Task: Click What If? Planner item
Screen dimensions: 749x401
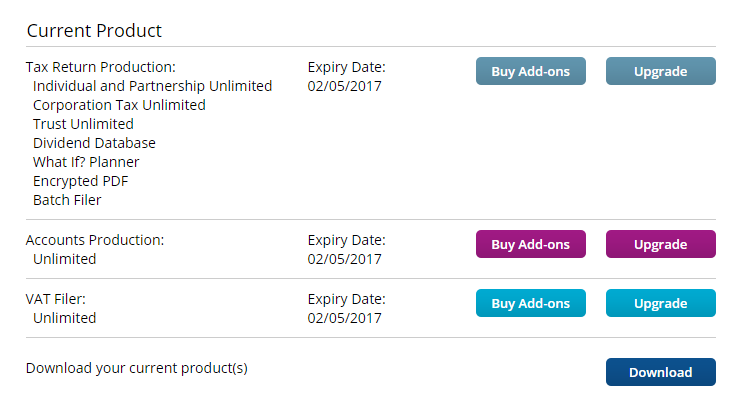Action: (86, 162)
